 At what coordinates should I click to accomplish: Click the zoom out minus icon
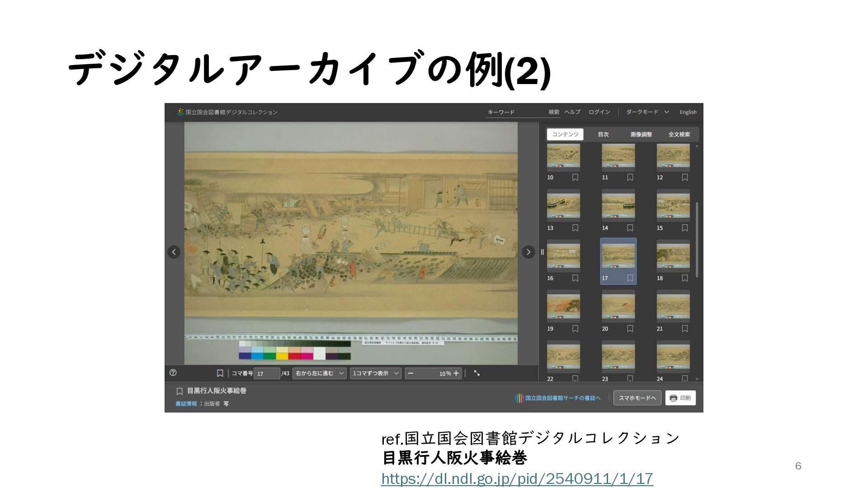point(410,373)
